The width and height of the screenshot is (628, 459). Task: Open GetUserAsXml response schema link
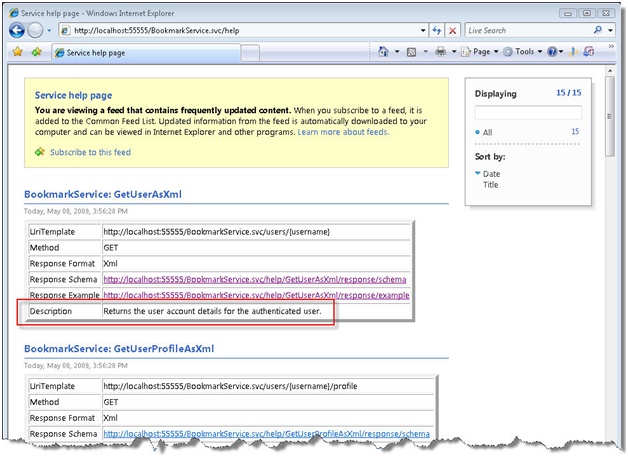coord(255,279)
